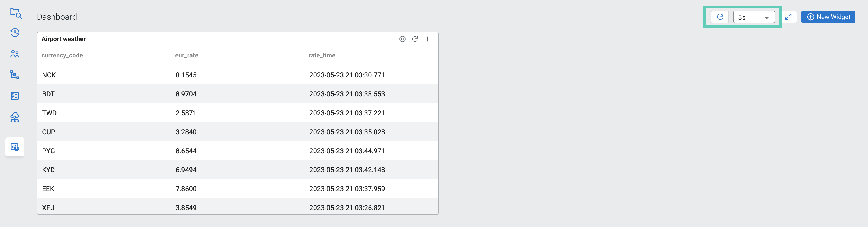Image resolution: width=868 pixels, height=227 pixels.
Task: Open the folder search icon in sidebar
Action: pyautogui.click(x=16, y=13)
